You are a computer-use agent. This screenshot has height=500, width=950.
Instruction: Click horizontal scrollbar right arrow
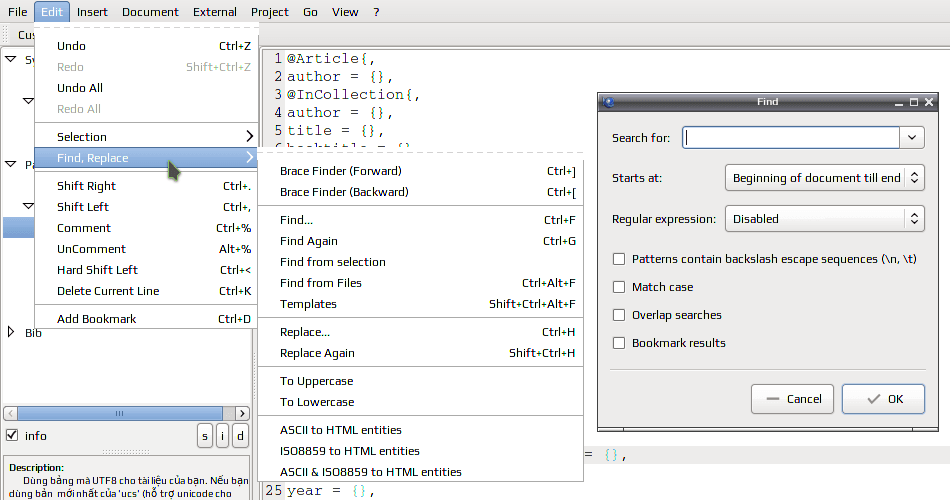click(x=242, y=413)
